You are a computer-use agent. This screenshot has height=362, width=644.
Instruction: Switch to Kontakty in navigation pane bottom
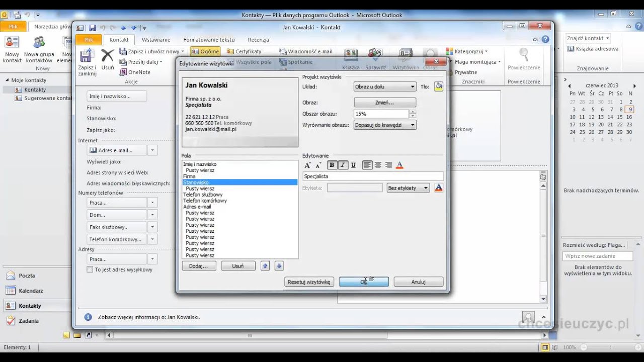click(x=30, y=306)
